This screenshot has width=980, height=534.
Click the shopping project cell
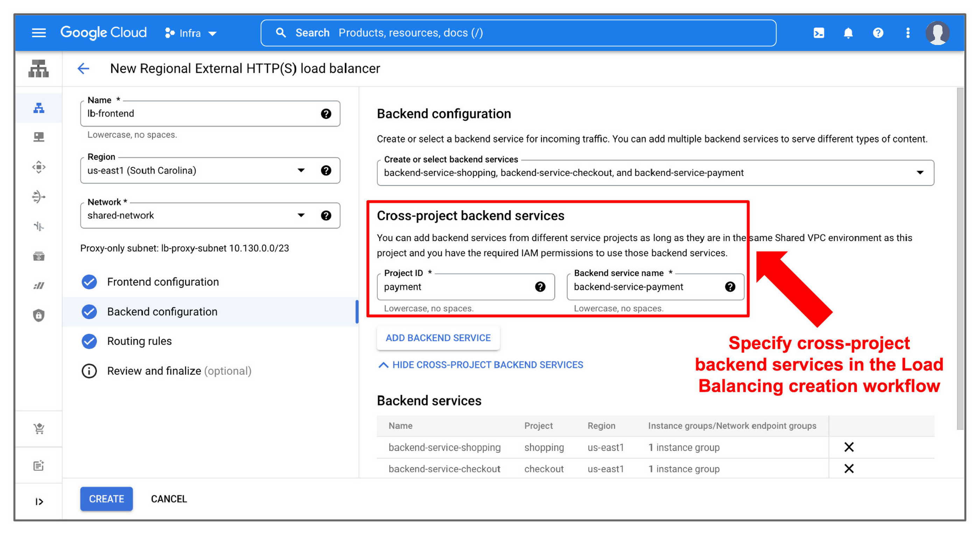coord(544,447)
